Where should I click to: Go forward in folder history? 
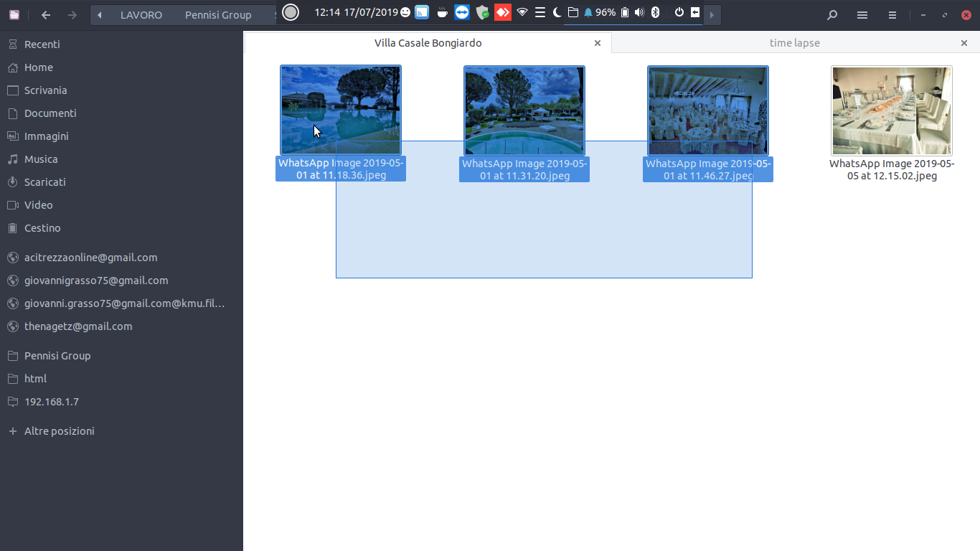72,14
